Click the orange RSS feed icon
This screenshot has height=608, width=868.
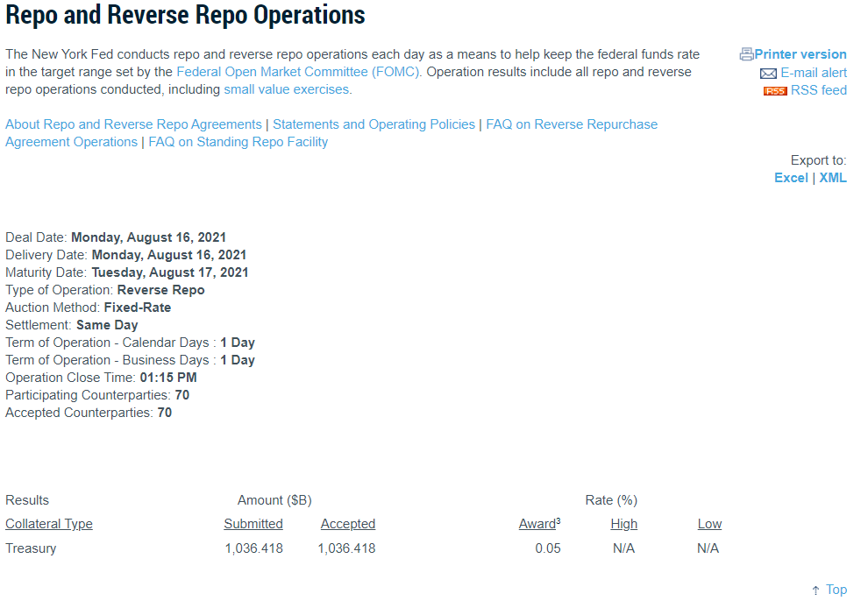point(774,91)
